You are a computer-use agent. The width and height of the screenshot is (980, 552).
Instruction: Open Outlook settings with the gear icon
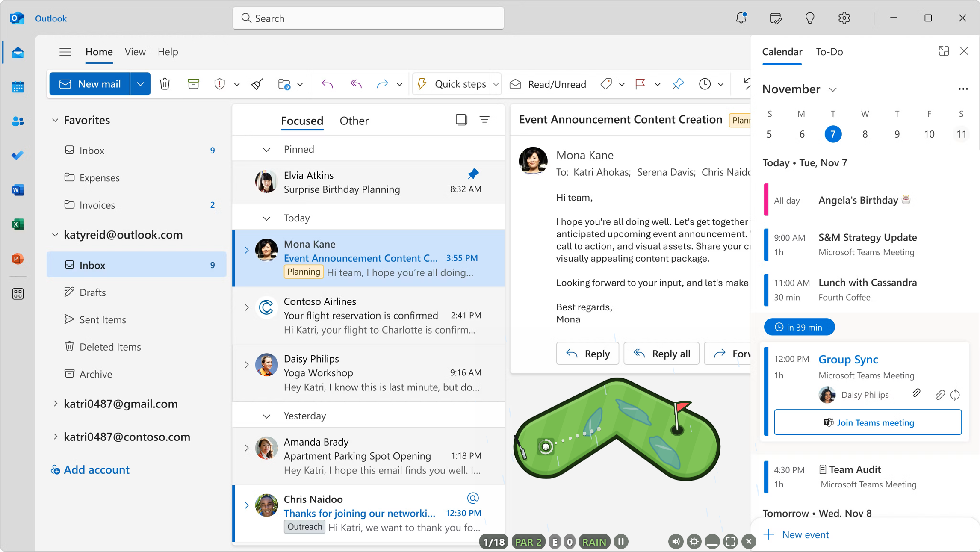[x=844, y=18]
